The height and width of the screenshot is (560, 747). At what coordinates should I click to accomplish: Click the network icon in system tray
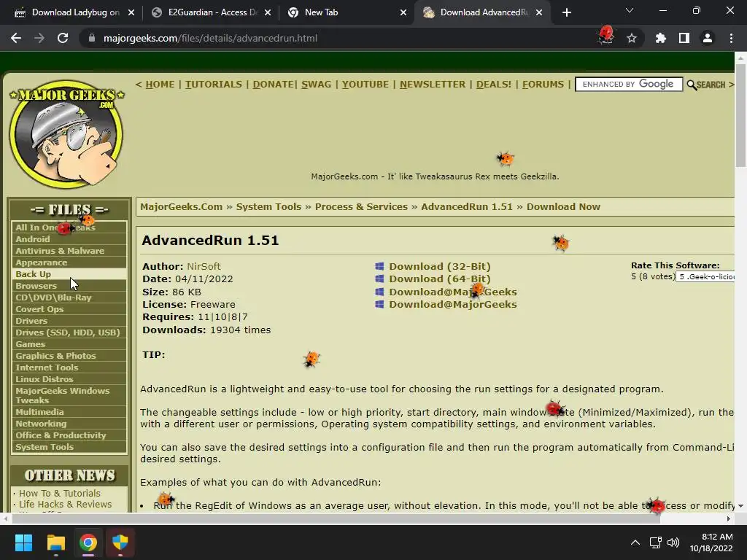pyautogui.click(x=656, y=542)
